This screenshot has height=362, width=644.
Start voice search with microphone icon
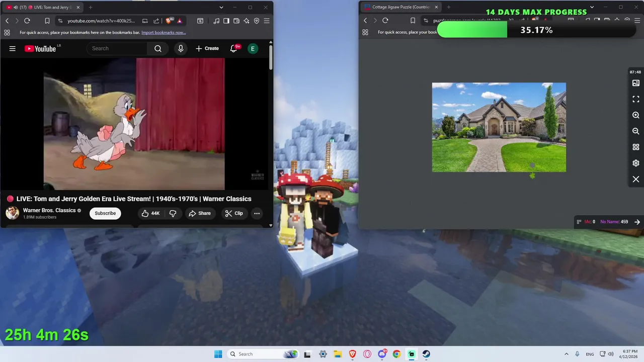tap(181, 48)
